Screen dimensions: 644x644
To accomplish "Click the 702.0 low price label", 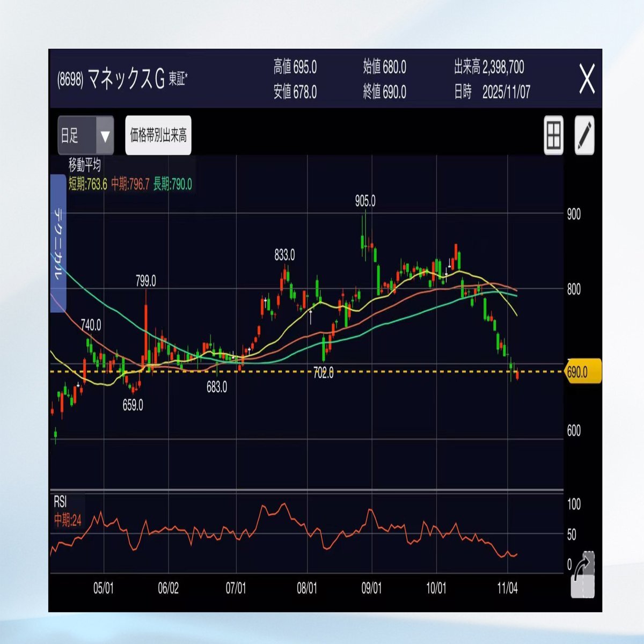I will [324, 373].
